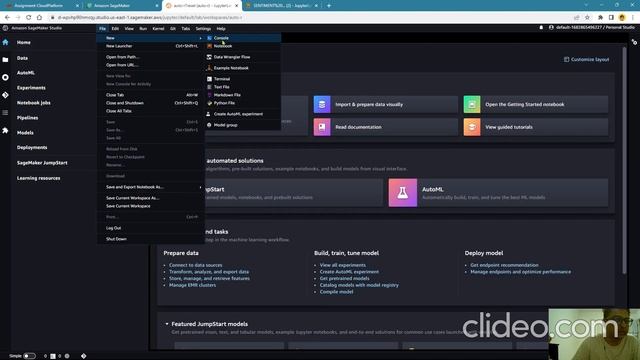This screenshot has height=360, width=640.
Task: Click Manage EMR clusters link
Action: [x=192, y=285]
